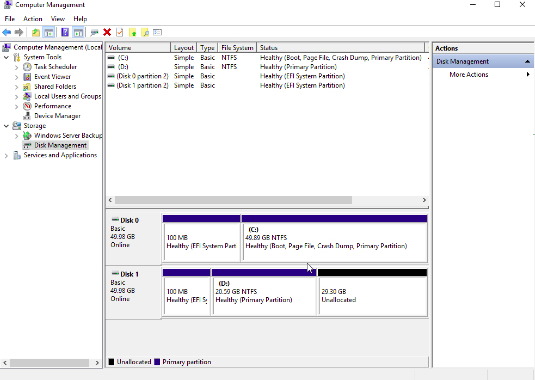The height and width of the screenshot is (380, 535).
Task: Click the volume list horizontal scrollbar
Action: pos(233,200)
